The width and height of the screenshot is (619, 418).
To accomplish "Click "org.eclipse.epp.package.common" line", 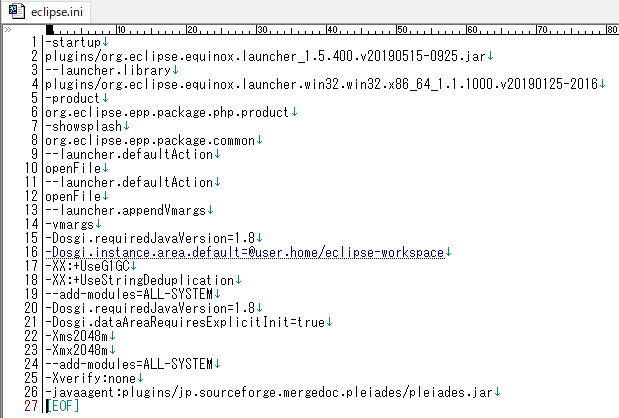I will click(x=150, y=140).
